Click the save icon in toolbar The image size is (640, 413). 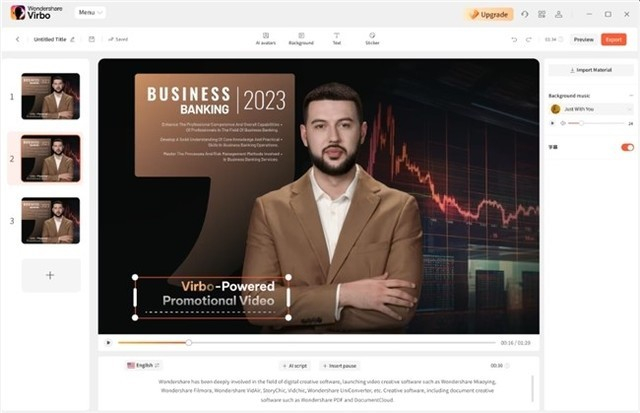click(92, 39)
